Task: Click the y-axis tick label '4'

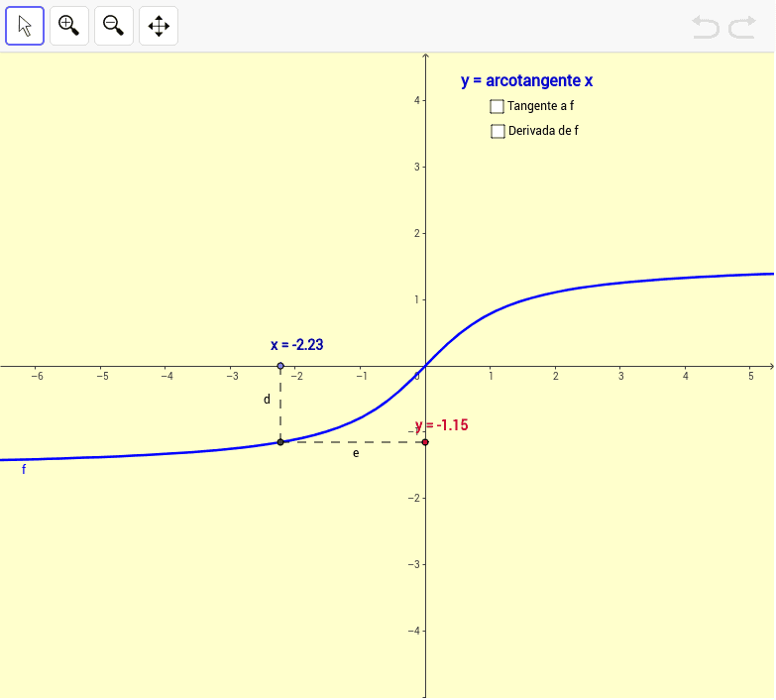Action: pos(417,100)
